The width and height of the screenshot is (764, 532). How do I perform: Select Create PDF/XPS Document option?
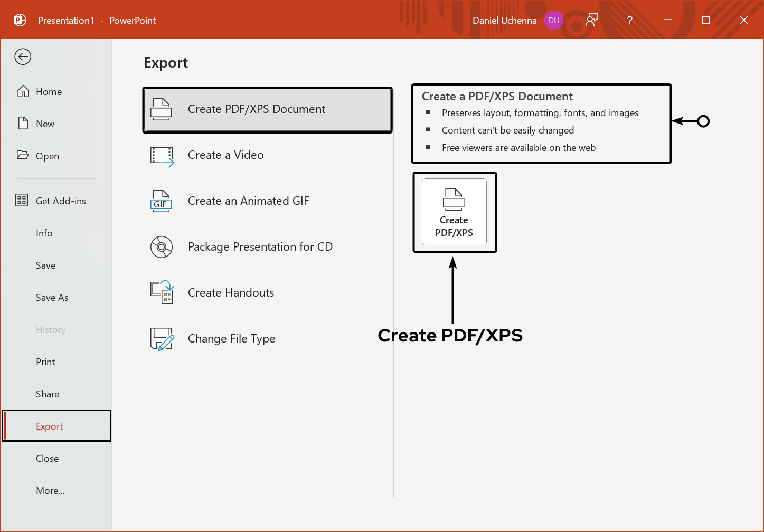point(256,109)
